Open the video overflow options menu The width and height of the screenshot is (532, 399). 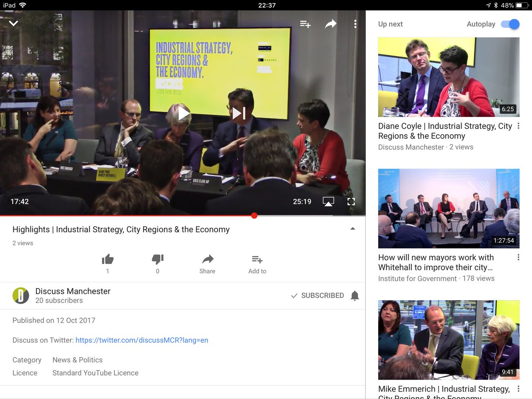pos(355,24)
